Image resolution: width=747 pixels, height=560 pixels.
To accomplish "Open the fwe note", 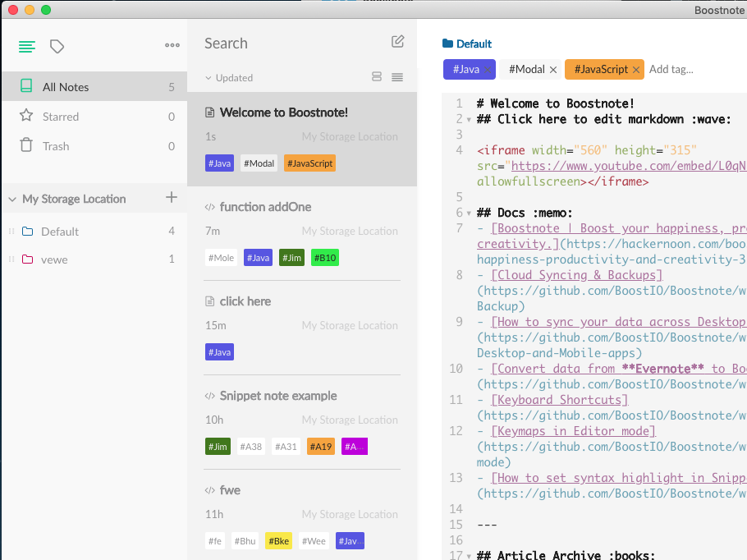I will click(x=302, y=515).
